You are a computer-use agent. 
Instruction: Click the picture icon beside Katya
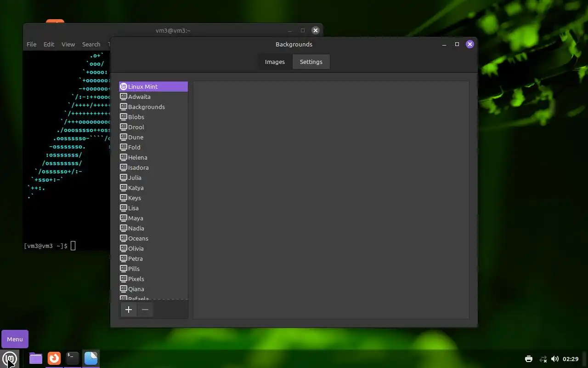pos(123,188)
